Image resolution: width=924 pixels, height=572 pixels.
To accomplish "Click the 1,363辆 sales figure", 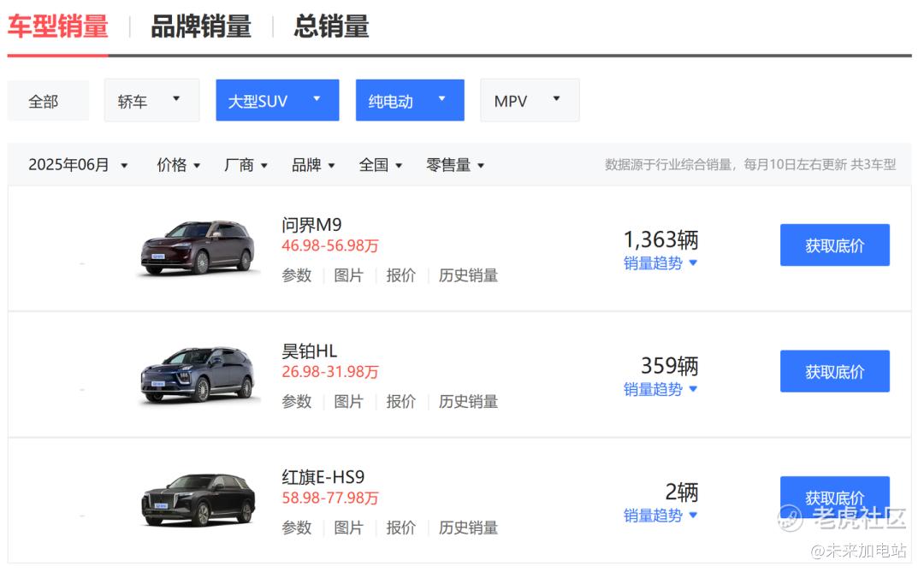I will tap(661, 239).
